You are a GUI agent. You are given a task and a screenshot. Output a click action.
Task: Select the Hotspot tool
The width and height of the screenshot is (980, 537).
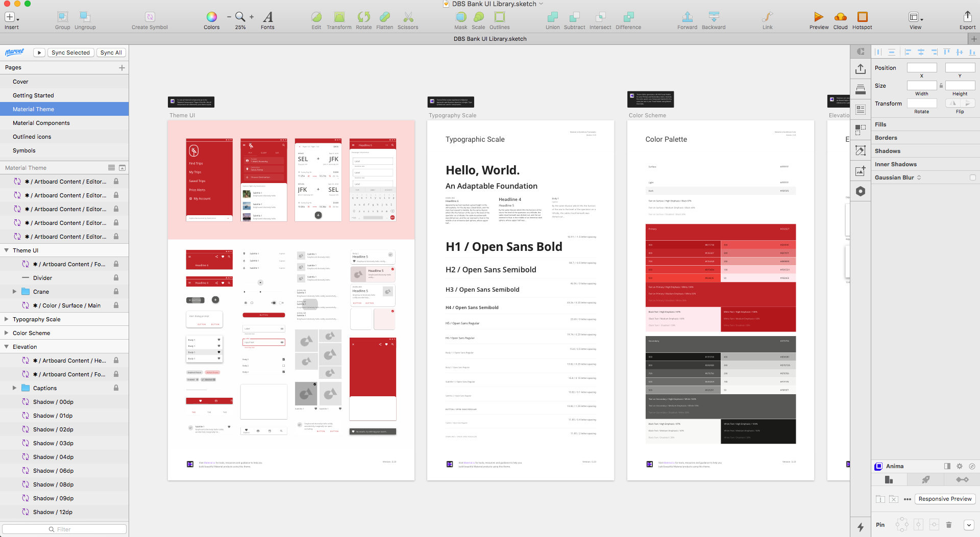coord(862,17)
